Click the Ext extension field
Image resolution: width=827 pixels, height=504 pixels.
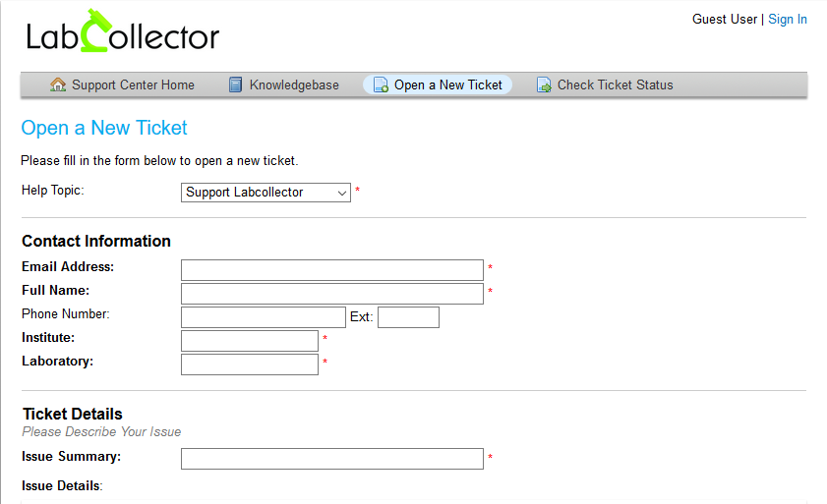(x=408, y=317)
